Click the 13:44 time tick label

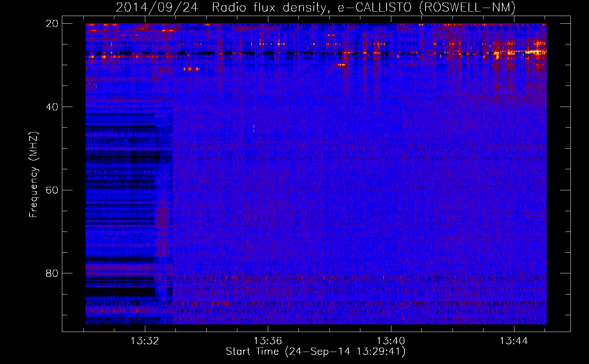[x=514, y=341]
